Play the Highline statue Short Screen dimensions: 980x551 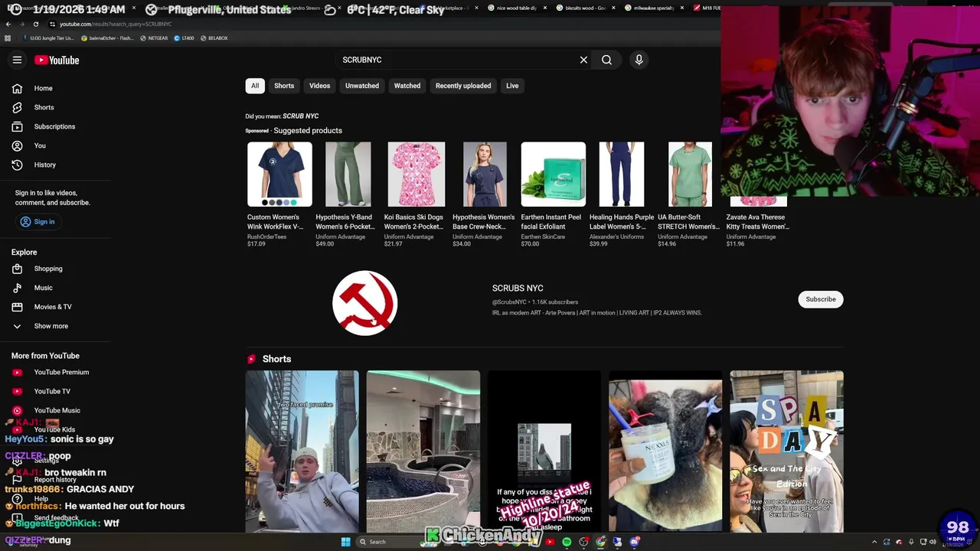544,452
